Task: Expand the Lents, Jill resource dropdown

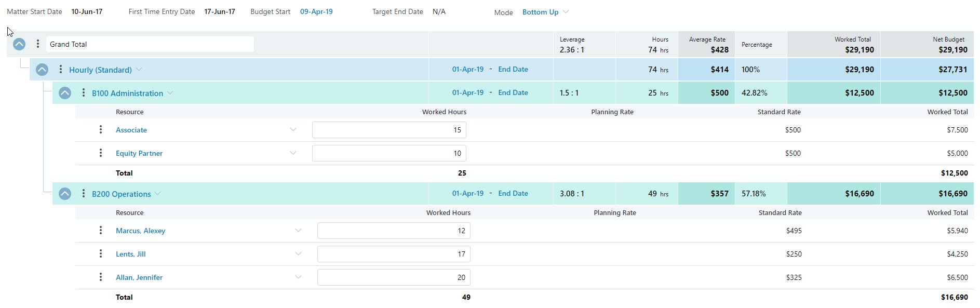Action: [x=298, y=254]
